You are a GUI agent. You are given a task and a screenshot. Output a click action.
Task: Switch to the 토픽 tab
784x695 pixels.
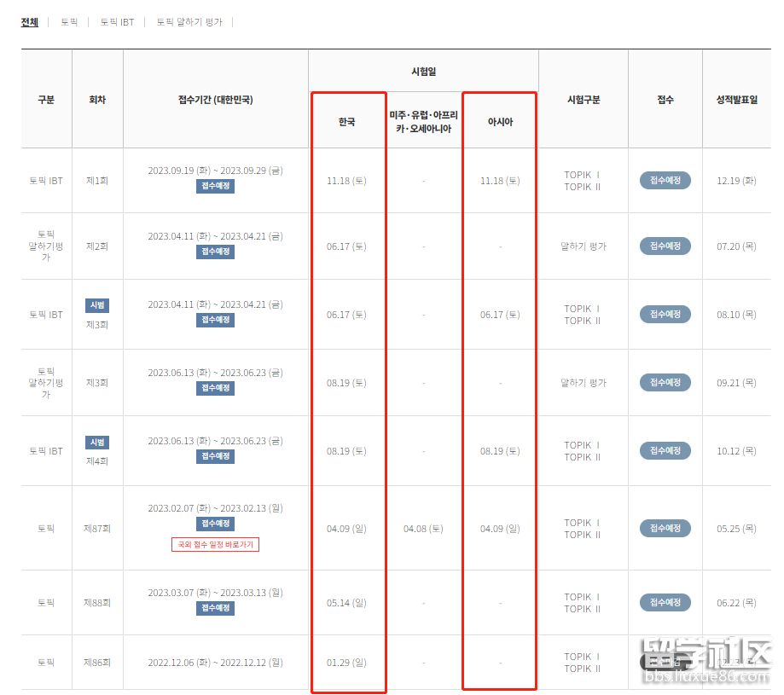coord(69,22)
